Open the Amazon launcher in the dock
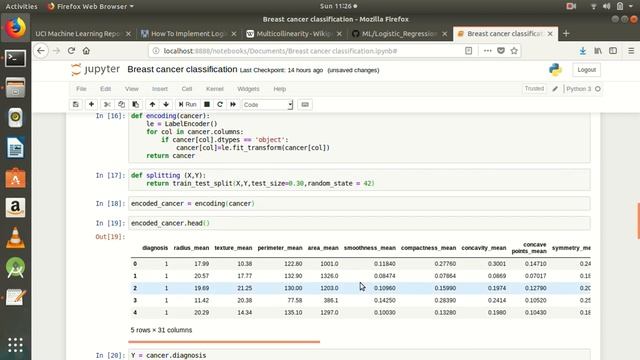The height and width of the screenshot is (360, 640). (x=16, y=208)
